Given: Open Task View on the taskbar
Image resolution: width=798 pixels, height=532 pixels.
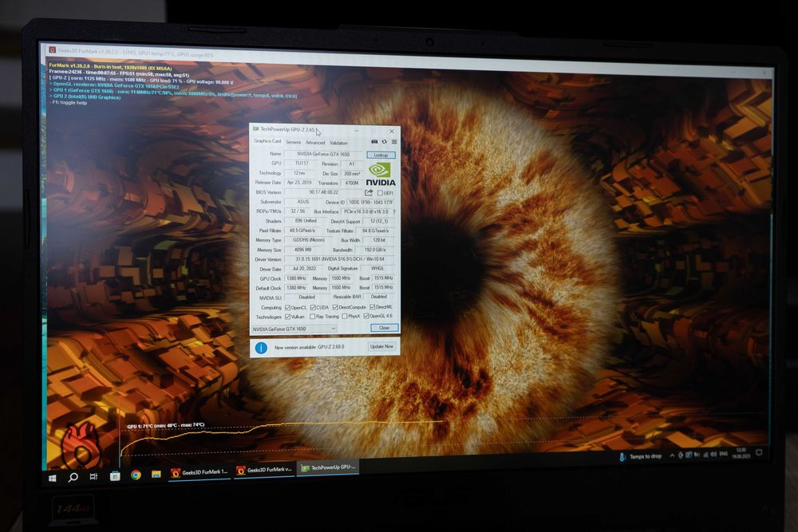Looking at the screenshot, I should point(93,476).
